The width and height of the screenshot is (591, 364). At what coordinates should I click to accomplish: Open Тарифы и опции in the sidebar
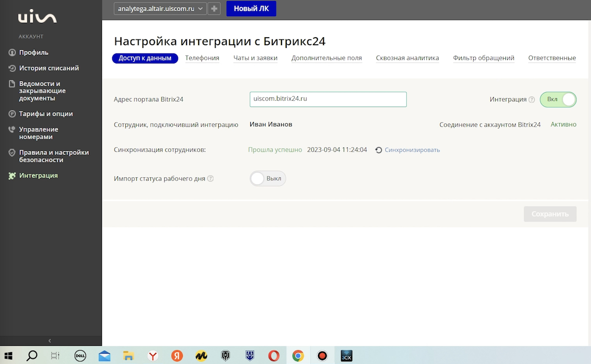click(x=46, y=114)
